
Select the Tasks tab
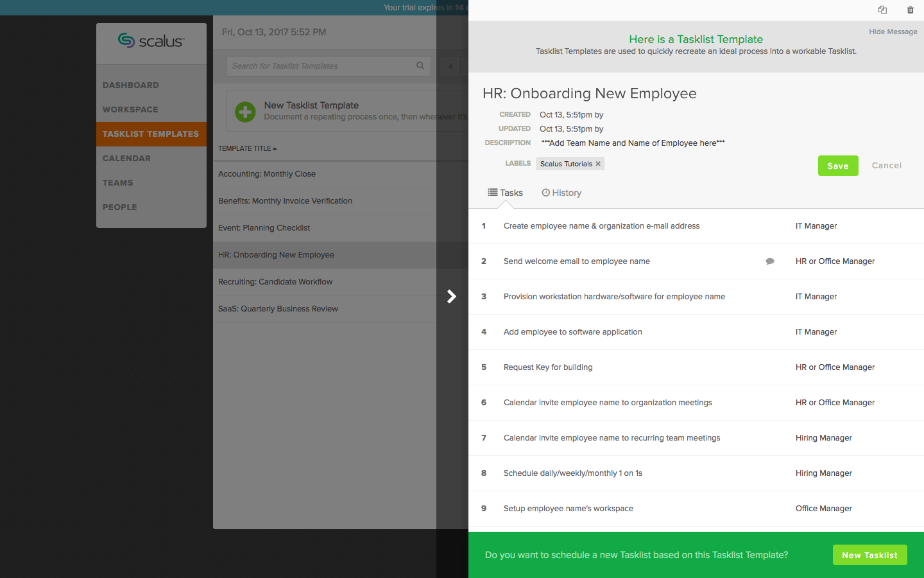coord(506,193)
